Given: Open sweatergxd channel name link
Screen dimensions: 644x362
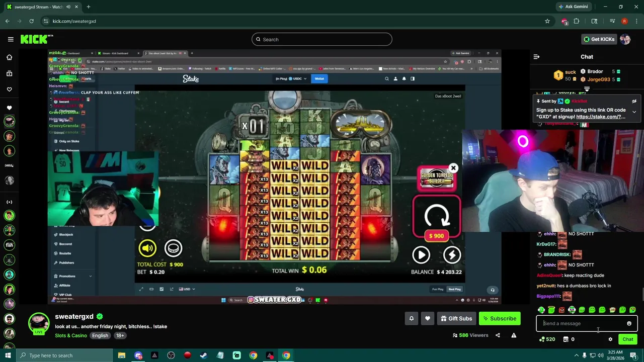Looking at the screenshot, I should point(74,316).
